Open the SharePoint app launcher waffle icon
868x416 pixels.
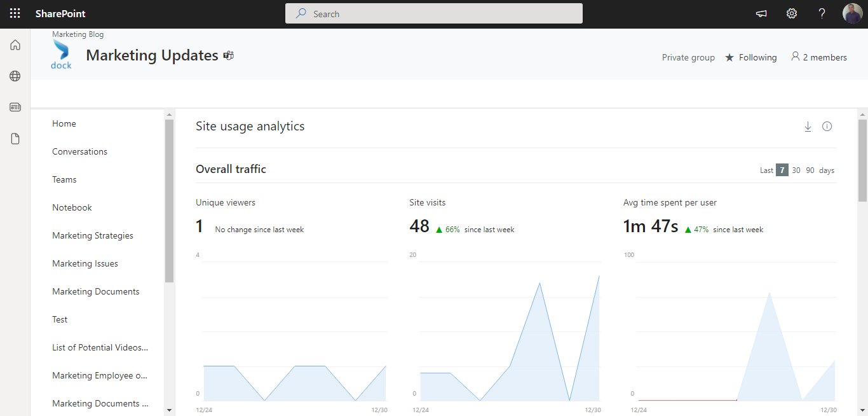[x=14, y=13]
